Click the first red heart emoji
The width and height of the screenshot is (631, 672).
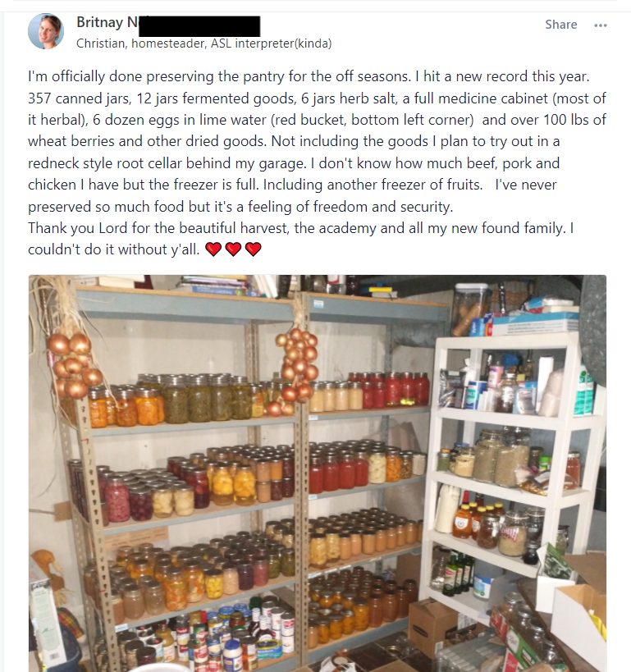(x=213, y=249)
